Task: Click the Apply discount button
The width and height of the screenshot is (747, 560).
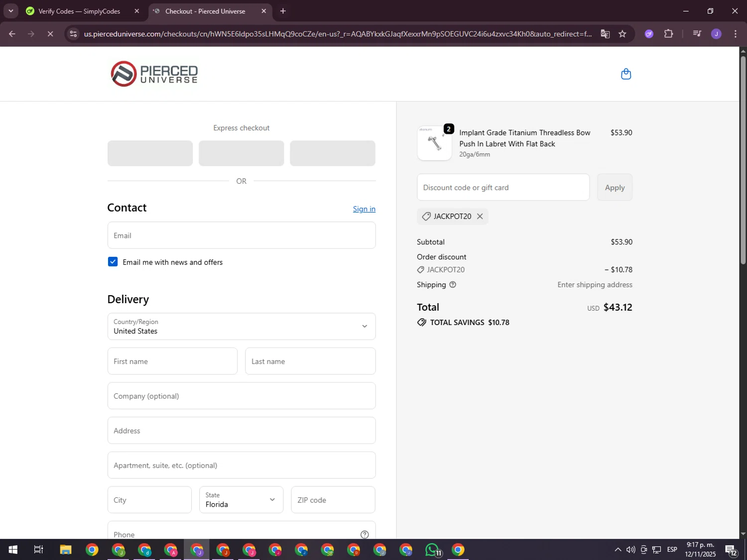Action: 615,187
